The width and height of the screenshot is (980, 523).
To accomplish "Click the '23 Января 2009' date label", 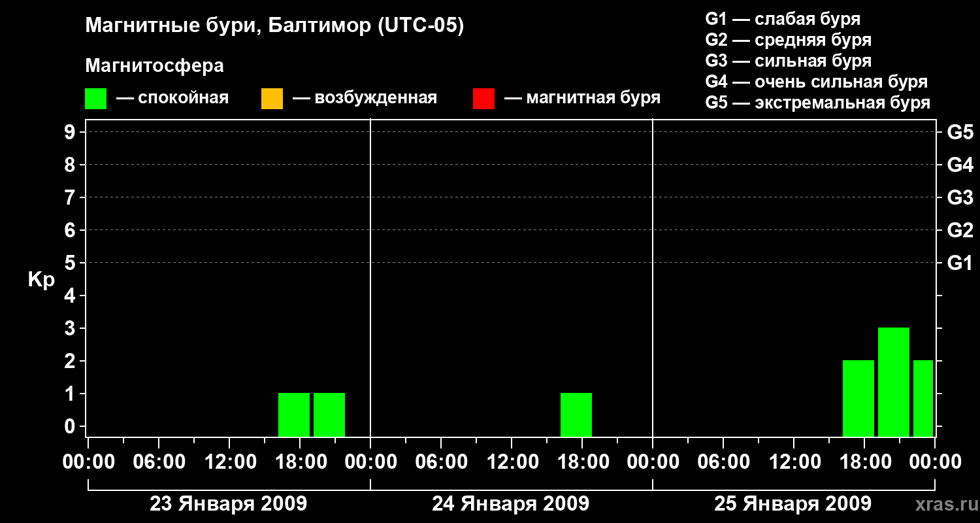I will [x=228, y=504].
